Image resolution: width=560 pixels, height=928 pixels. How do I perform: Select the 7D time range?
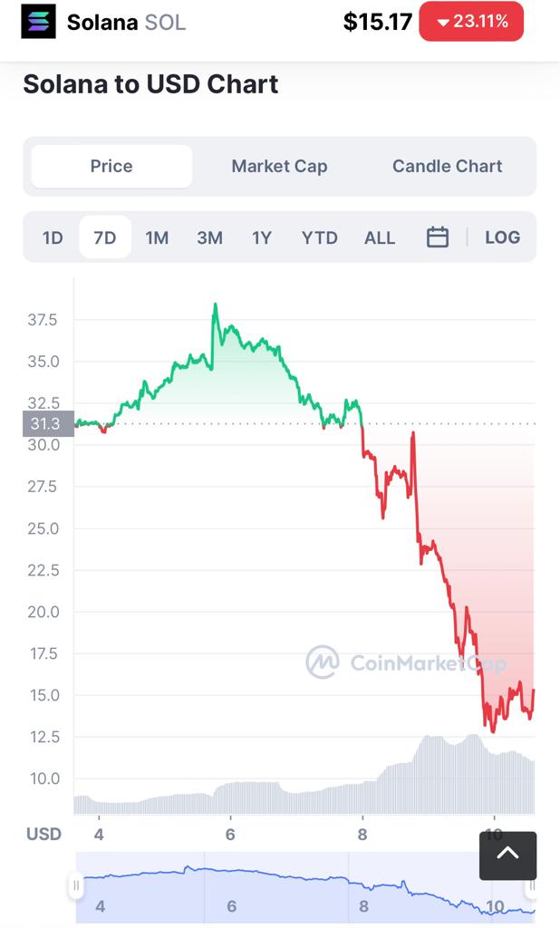point(105,237)
